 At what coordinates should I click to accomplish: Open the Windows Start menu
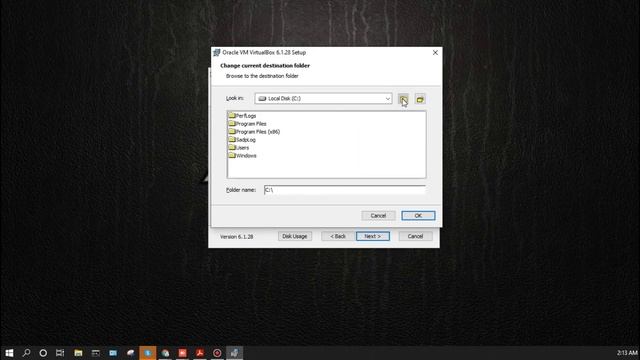(x=9, y=353)
